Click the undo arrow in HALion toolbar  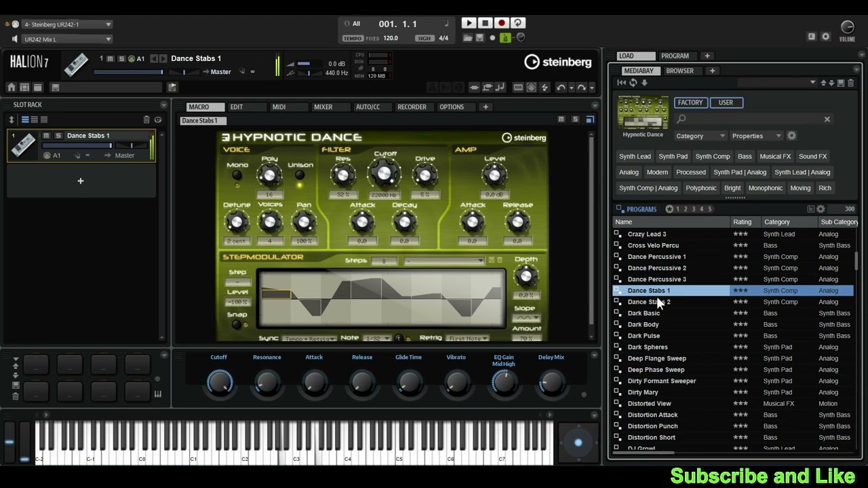pyautogui.click(x=561, y=87)
